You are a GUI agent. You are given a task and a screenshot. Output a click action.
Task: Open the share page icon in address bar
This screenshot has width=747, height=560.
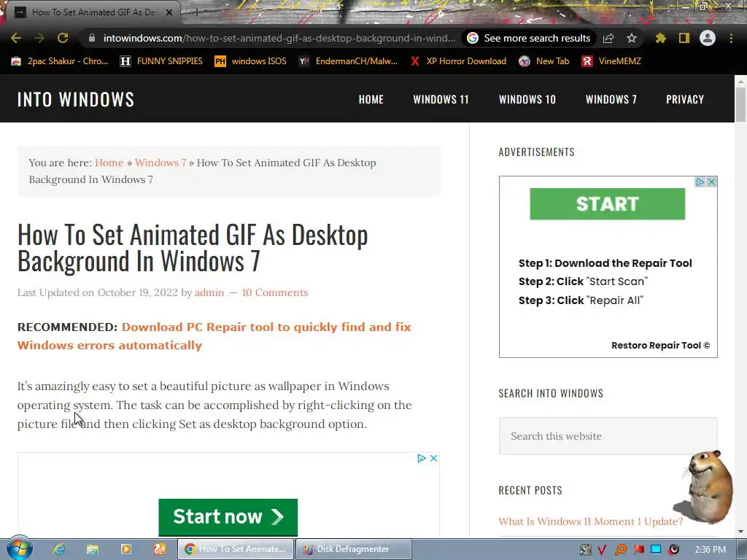click(608, 38)
